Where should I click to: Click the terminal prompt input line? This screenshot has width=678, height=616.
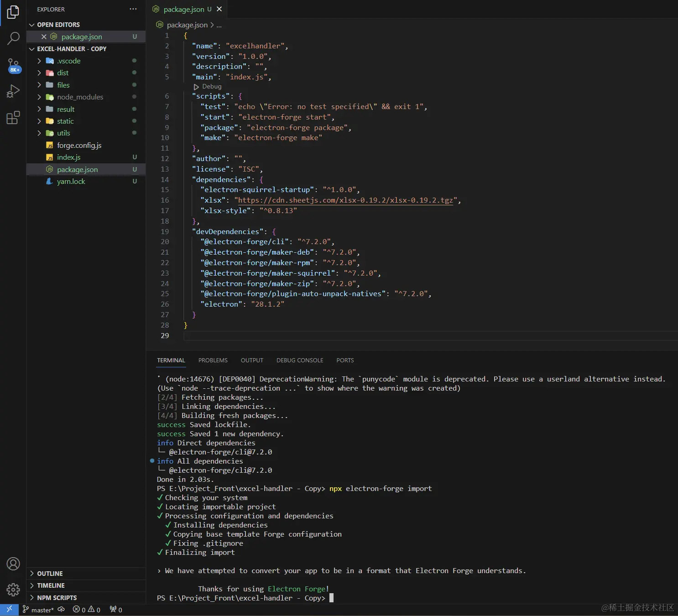(x=245, y=598)
